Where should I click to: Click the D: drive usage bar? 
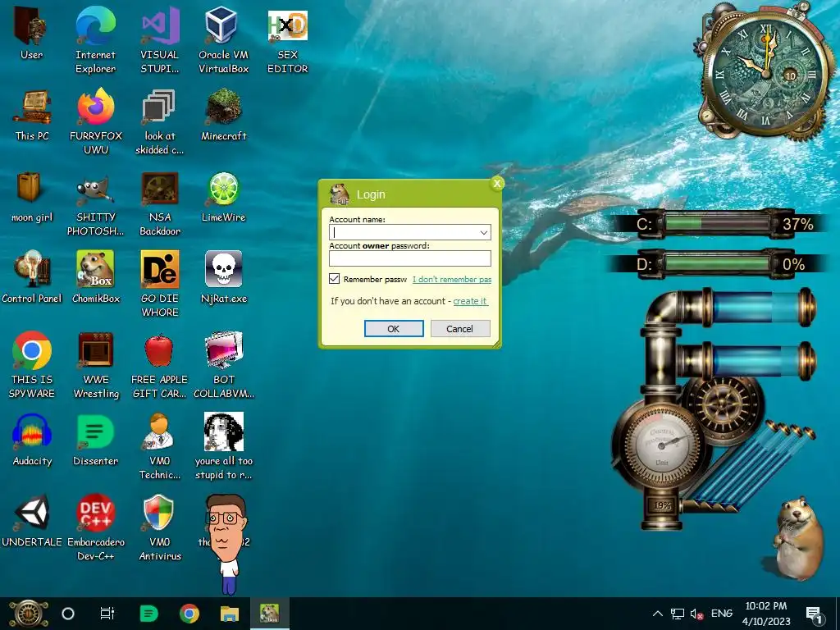(x=717, y=263)
